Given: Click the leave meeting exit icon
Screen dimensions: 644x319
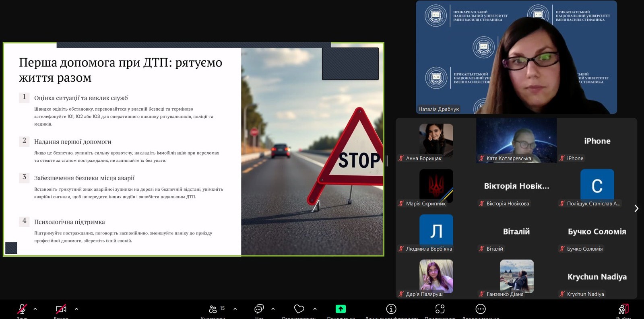Looking at the screenshot, I should 623,309.
